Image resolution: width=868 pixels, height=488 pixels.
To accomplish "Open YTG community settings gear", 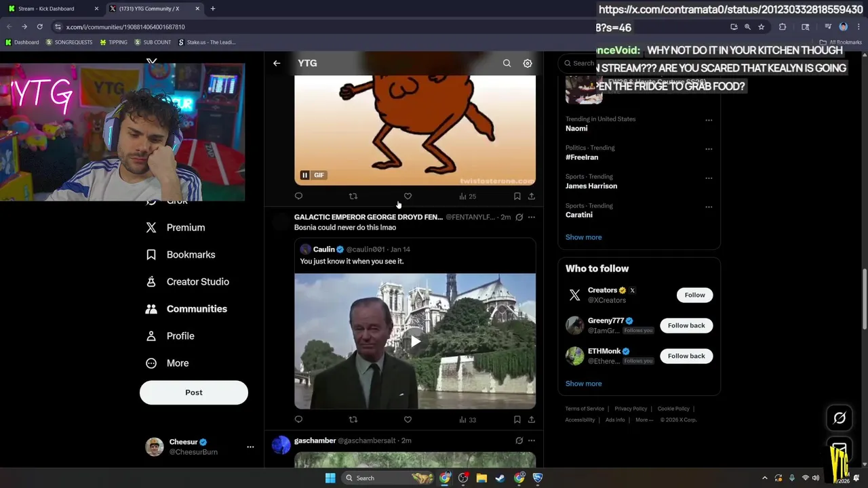I will [528, 63].
